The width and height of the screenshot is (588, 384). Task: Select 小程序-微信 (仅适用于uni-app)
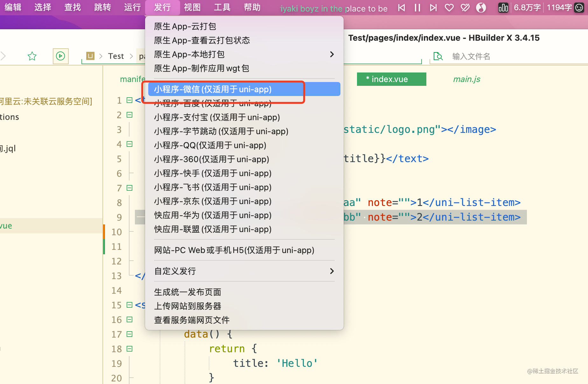coord(244,89)
